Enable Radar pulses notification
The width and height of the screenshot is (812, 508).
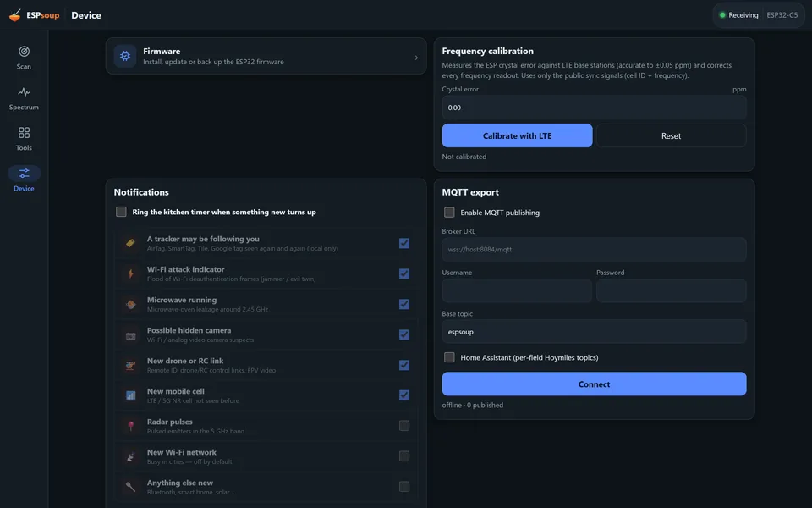click(404, 426)
